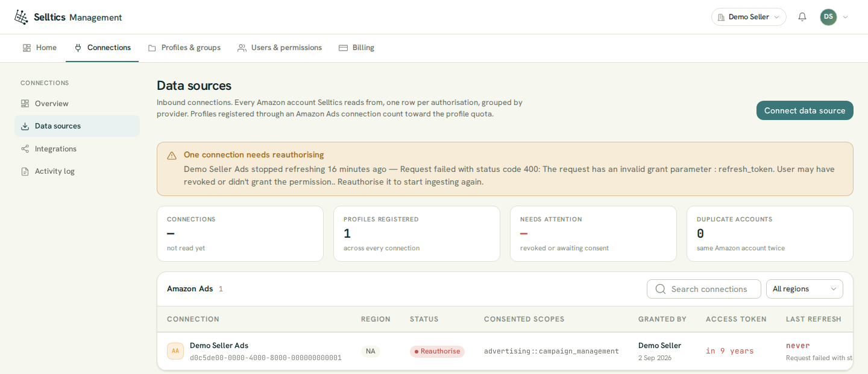
Task: Click the Selltics logo icon
Action: [x=21, y=17]
